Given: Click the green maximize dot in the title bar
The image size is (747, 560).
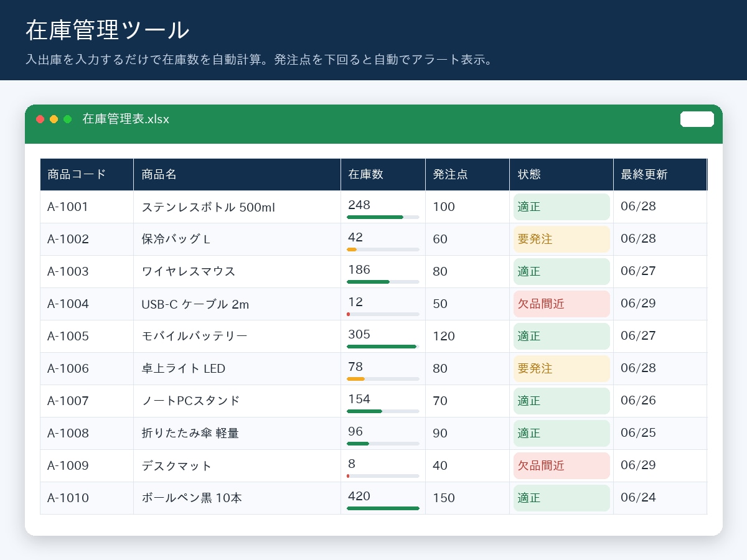Looking at the screenshot, I should coord(68,119).
